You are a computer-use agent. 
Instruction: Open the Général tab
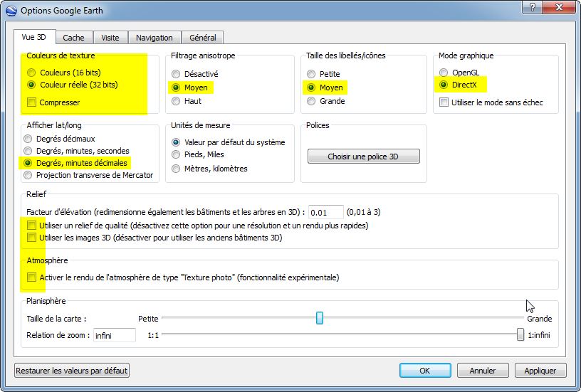point(203,38)
